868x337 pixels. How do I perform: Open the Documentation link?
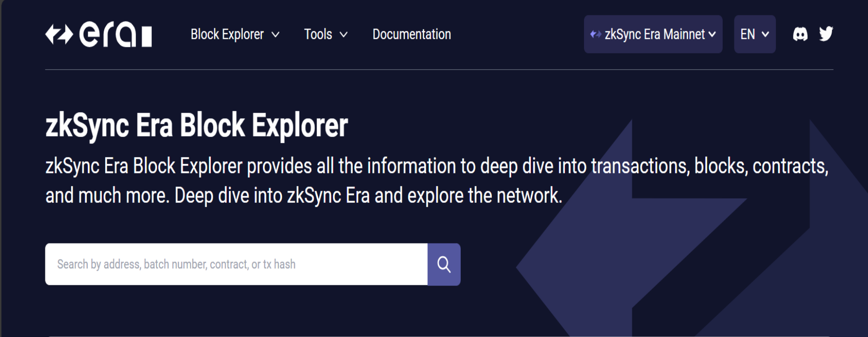click(x=412, y=35)
